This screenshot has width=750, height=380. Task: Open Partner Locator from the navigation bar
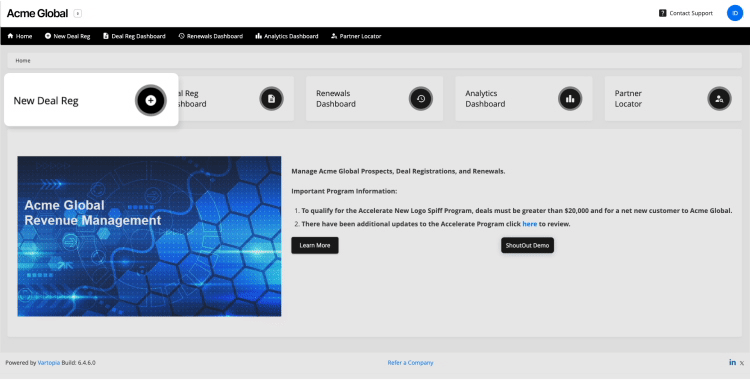(x=356, y=36)
